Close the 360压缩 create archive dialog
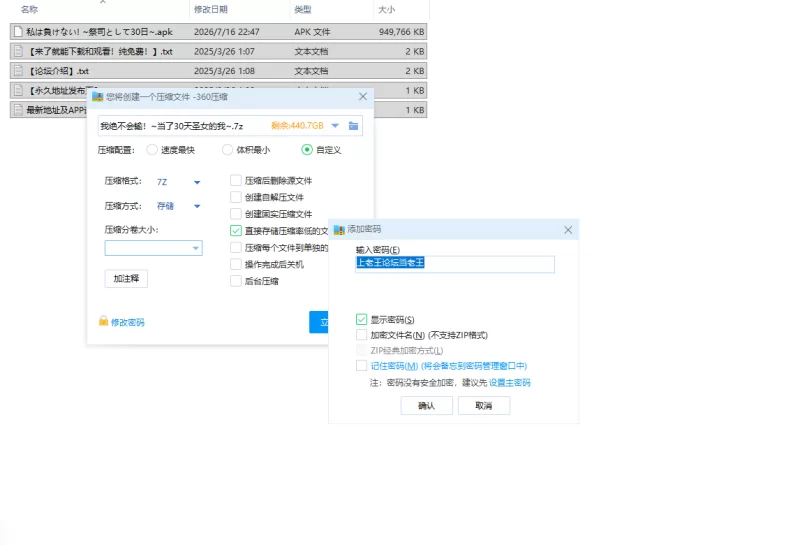Screen dimensions: 800x545 tap(363, 96)
